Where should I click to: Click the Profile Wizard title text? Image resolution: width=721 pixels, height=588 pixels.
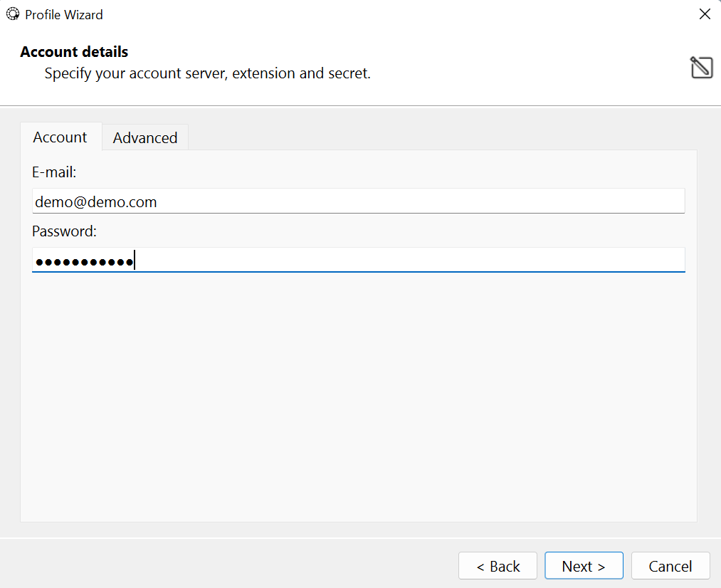point(64,14)
